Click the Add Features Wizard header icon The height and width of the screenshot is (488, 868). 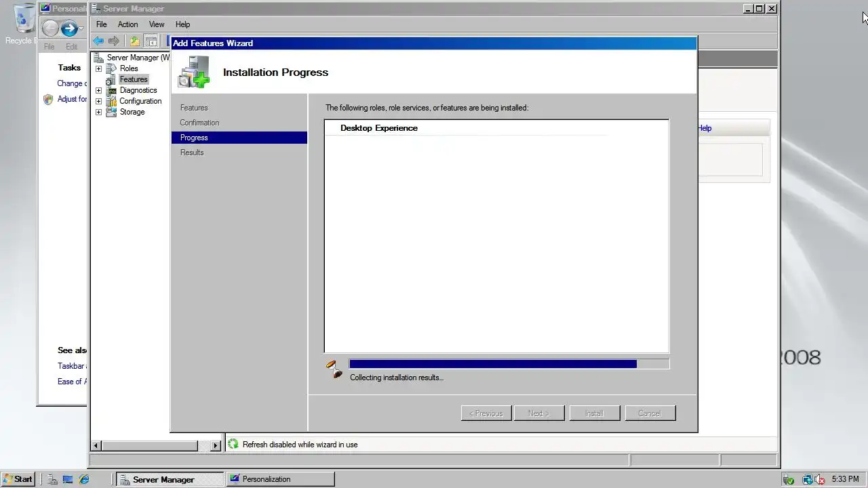click(x=194, y=72)
